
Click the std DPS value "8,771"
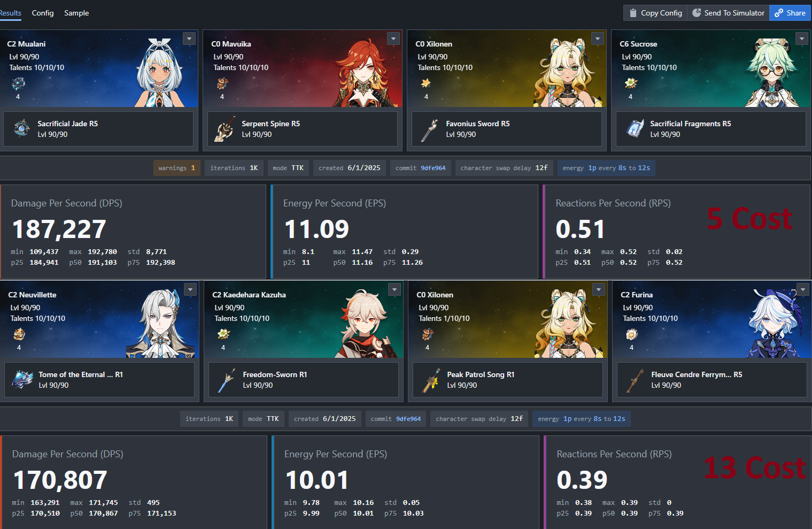click(x=157, y=252)
